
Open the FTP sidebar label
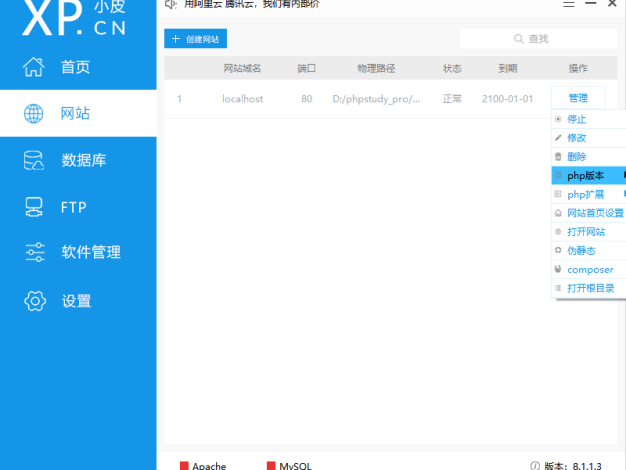73,207
